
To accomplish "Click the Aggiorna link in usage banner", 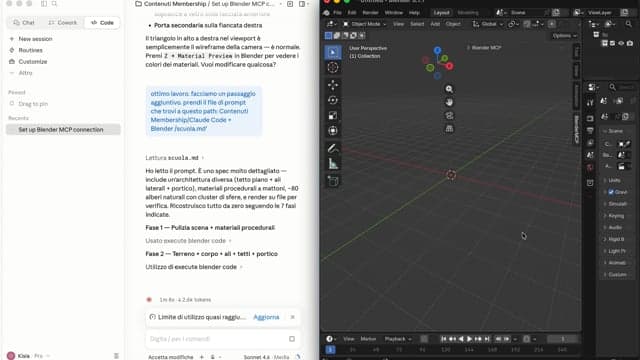I will pyautogui.click(x=266, y=317).
